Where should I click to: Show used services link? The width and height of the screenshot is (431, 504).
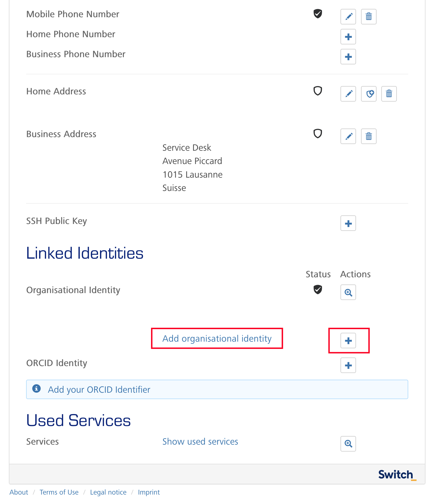(200, 442)
